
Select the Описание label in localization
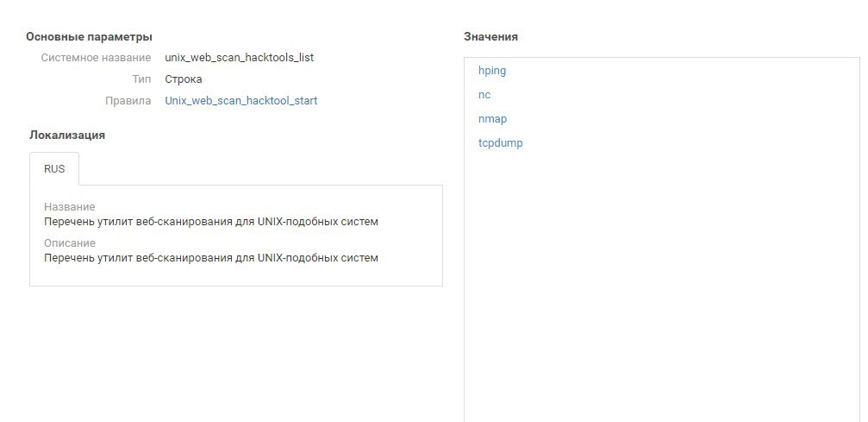pos(70,243)
